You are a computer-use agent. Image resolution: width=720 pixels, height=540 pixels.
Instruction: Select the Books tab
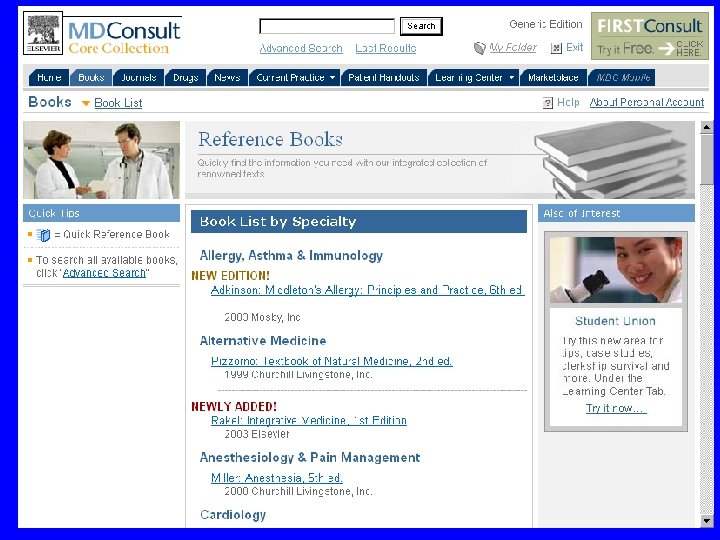tap(91, 78)
